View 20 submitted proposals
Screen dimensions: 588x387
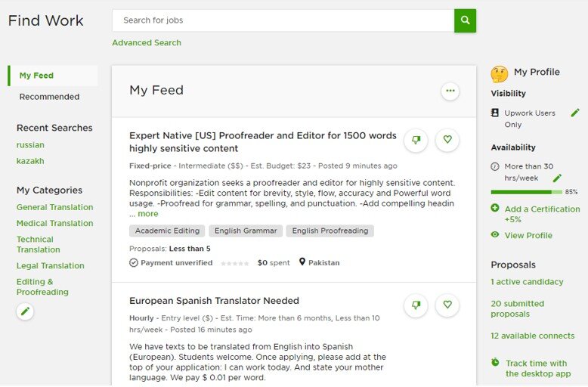point(518,308)
